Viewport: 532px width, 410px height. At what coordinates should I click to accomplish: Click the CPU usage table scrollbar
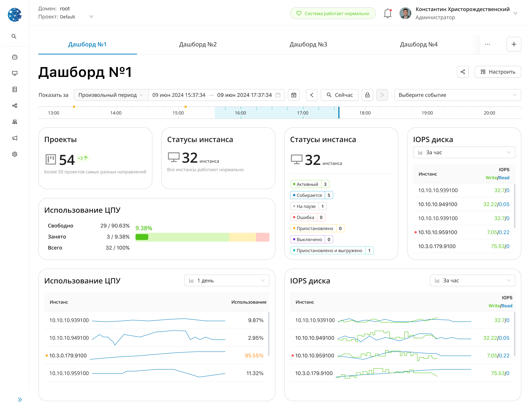269,334
